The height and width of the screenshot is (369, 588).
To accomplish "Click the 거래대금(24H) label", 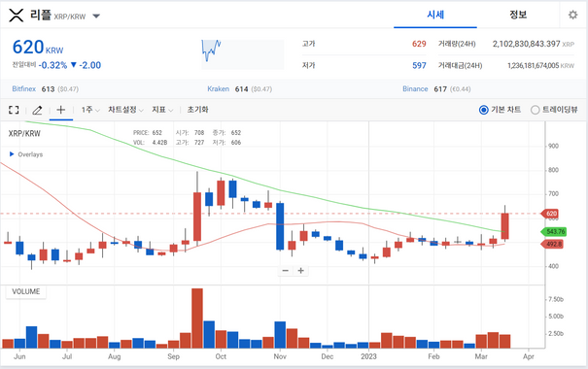I will (460, 66).
